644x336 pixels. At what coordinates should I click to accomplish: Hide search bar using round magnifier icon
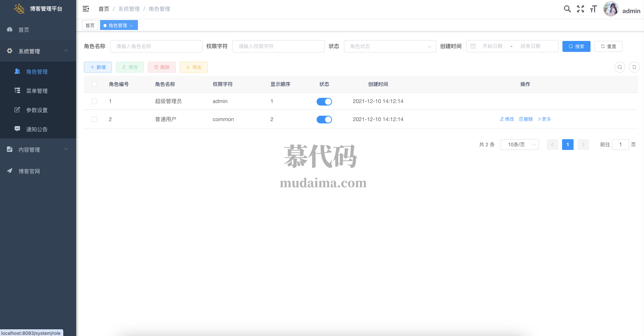coord(620,67)
